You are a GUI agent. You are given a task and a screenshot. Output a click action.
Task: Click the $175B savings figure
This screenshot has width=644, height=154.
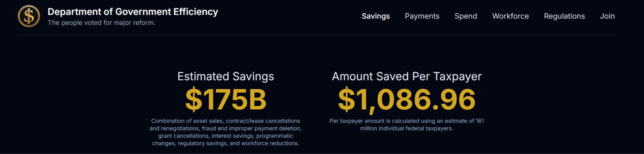225,100
